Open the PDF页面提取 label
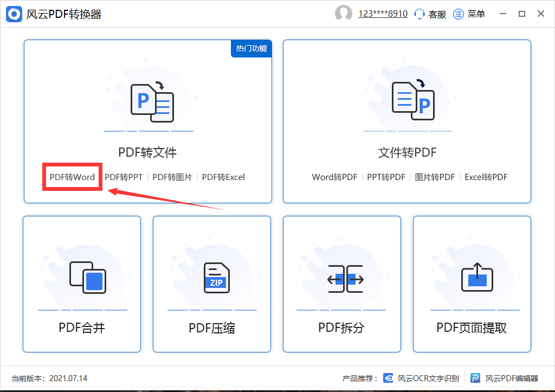Image resolution: width=555 pixels, height=392 pixels. [x=472, y=328]
